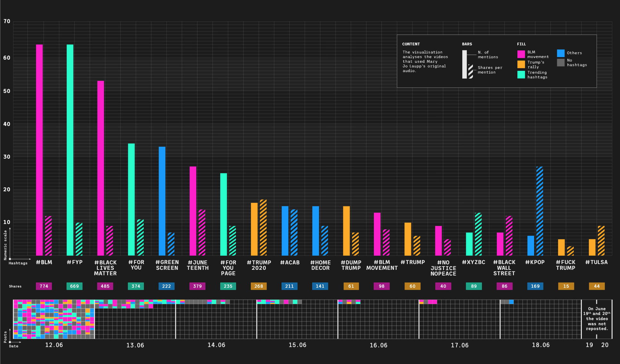Click the 169 shares badge under #KPOP

[x=535, y=286]
